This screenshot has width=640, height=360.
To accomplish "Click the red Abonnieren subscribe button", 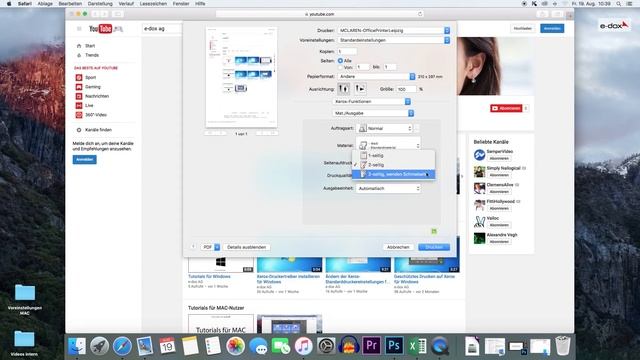I will (x=506, y=108).
